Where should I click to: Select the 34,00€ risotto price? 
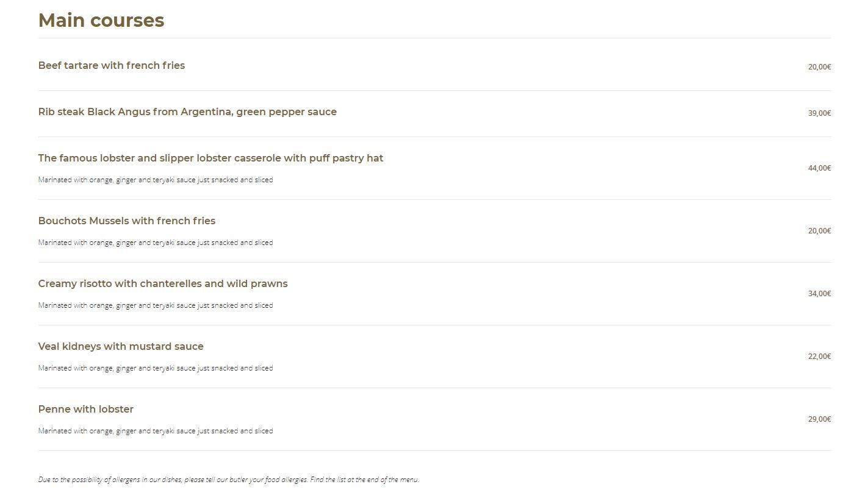pyautogui.click(x=819, y=294)
